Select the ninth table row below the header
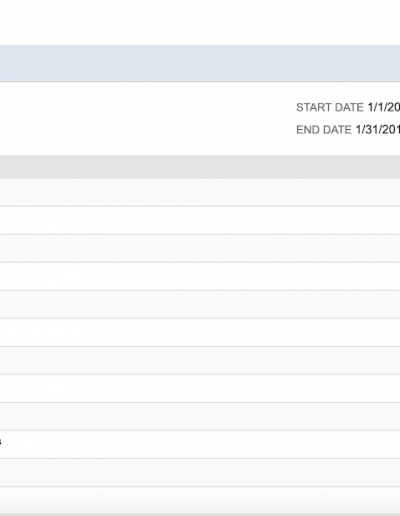400x516 pixels. [200, 416]
